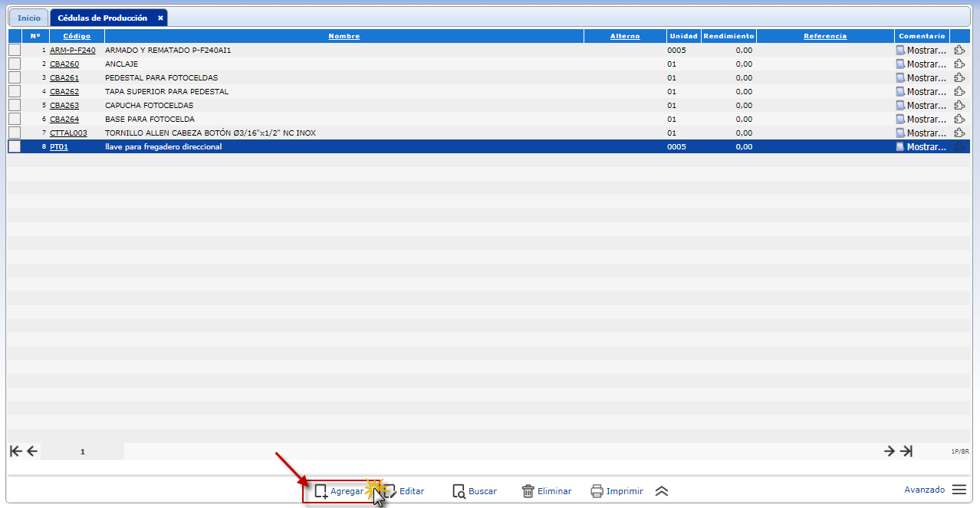Viewport: 980px width, 508px height.
Task: Go to last page arrow
Action: [x=906, y=451]
